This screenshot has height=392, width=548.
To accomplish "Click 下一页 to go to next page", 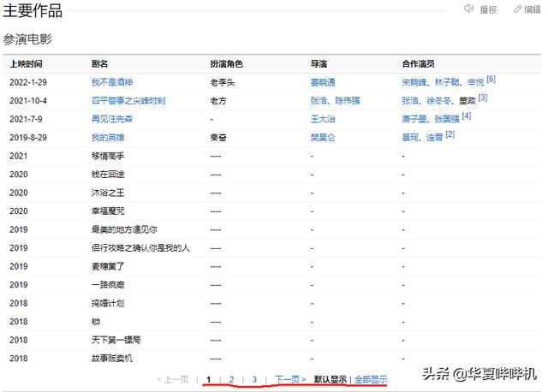I will click(x=290, y=379).
